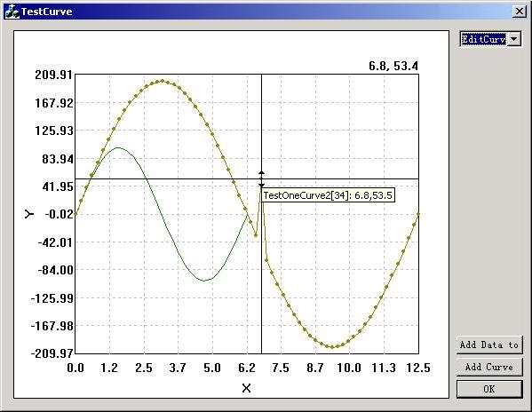Click the X axis label 0.0
532x412 pixels.
point(75,368)
